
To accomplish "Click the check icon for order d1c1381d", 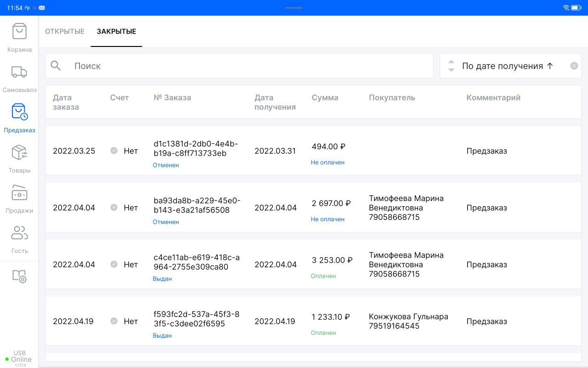I will [x=114, y=150].
